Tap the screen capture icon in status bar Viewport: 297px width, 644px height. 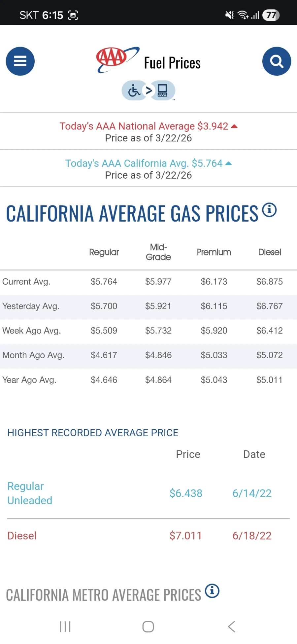[73, 15]
